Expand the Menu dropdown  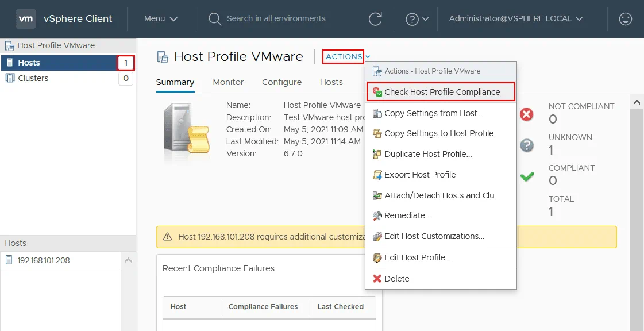pyautogui.click(x=160, y=19)
